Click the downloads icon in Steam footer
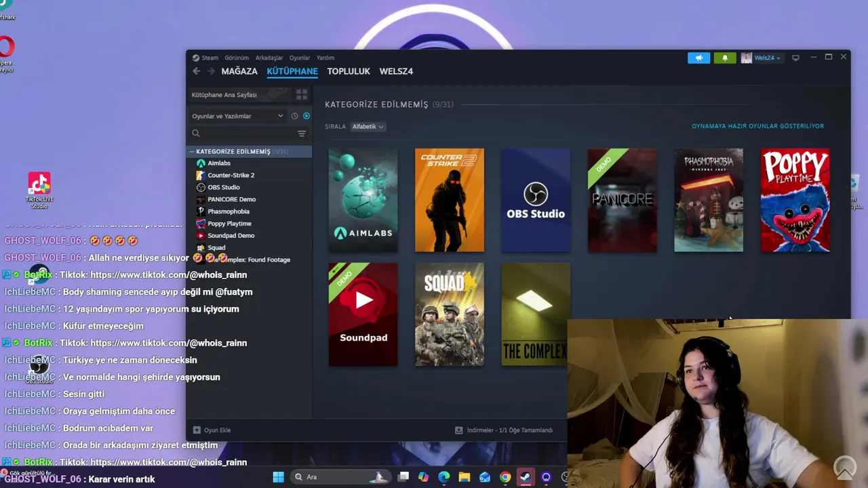This screenshot has width=868, height=488. (459, 430)
